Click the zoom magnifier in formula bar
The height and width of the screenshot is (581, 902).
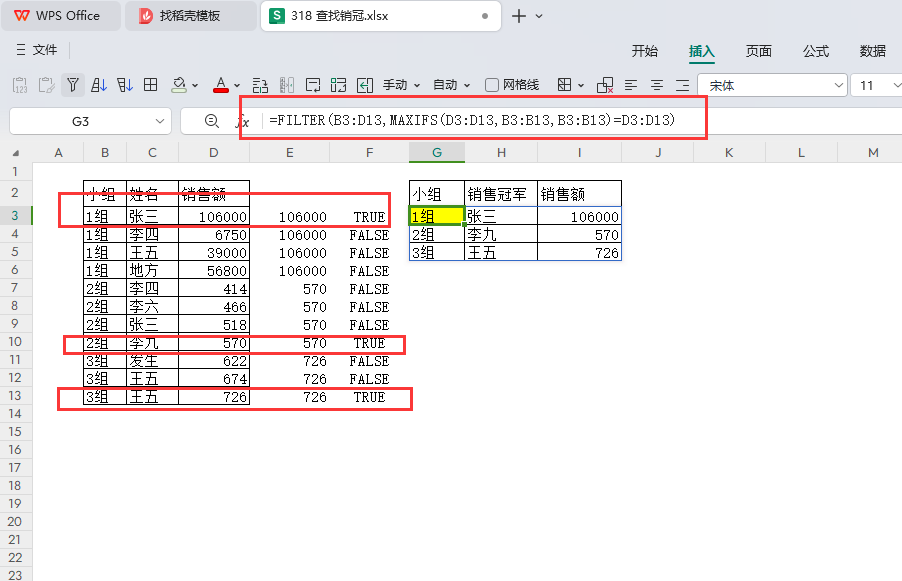coord(212,121)
